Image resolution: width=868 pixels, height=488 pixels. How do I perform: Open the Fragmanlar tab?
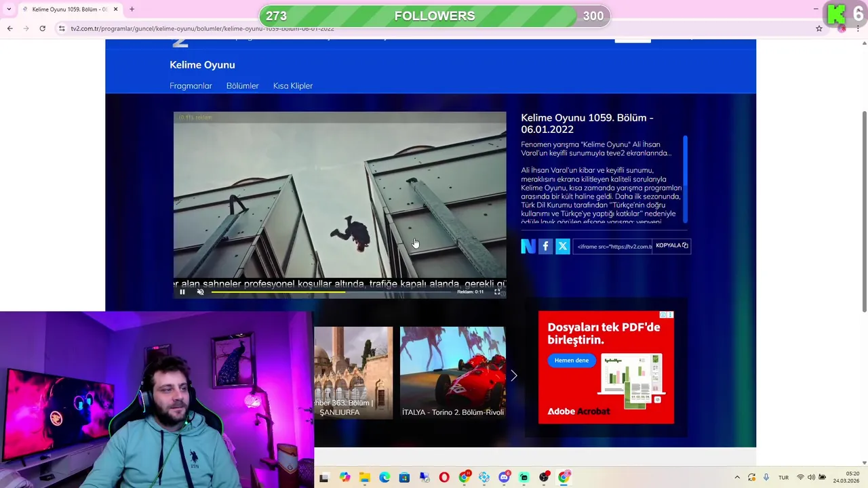pos(191,86)
